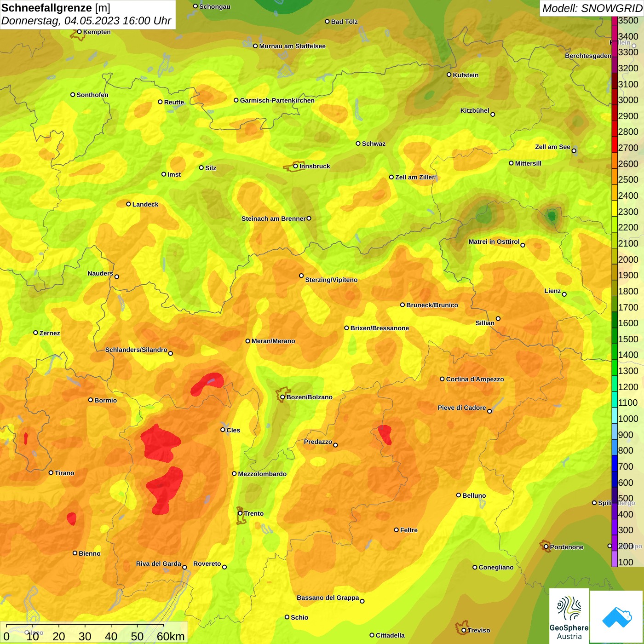Click the Schlanders/Silandro label
This screenshot has width=644, height=644.
pyautogui.click(x=136, y=350)
